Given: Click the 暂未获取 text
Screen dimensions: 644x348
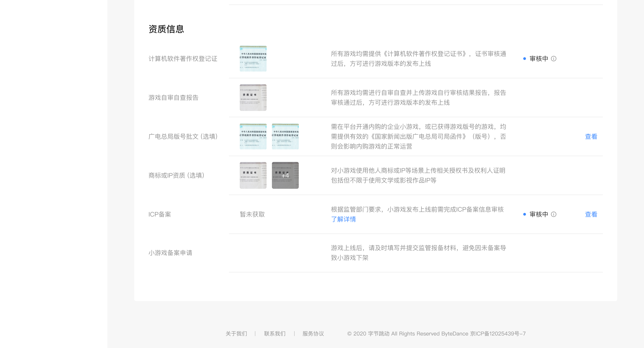Looking at the screenshot, I should (x=252, y=214).
